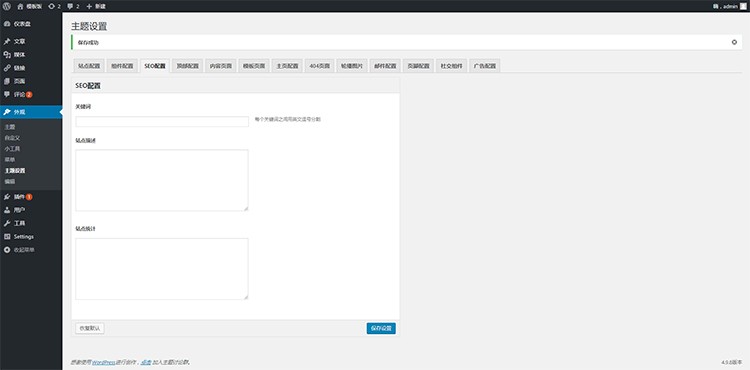Open 链接 links in sidebar
Viewport: 750px width, 370px height.
tap(31, 68)
